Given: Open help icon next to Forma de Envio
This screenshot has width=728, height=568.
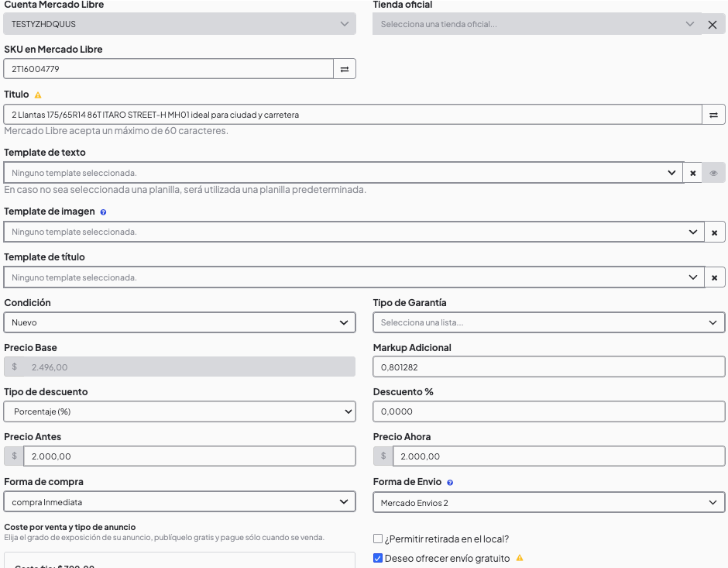Looking at the screenshot, I should 450,483.
